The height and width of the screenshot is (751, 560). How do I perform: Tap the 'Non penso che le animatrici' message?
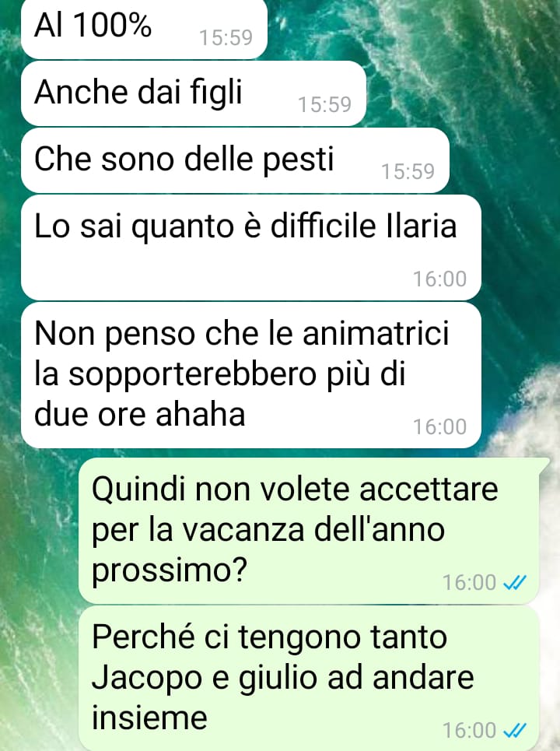coord(250,375)
